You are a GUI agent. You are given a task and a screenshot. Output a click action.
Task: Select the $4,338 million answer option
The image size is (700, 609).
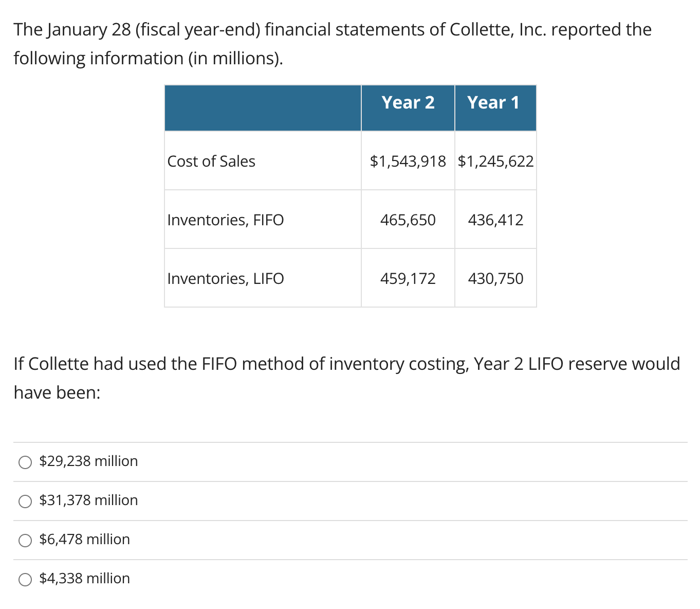24,579
